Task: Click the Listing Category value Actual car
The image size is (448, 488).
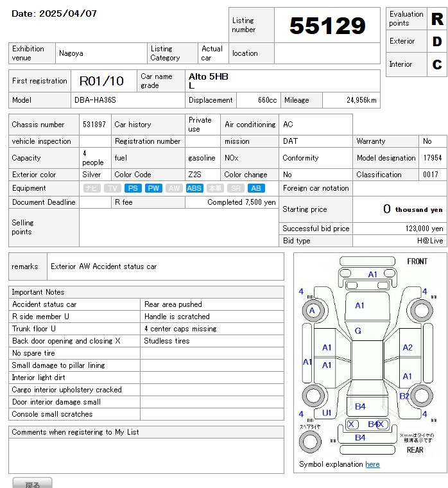Action: click(x=212, y=53)
